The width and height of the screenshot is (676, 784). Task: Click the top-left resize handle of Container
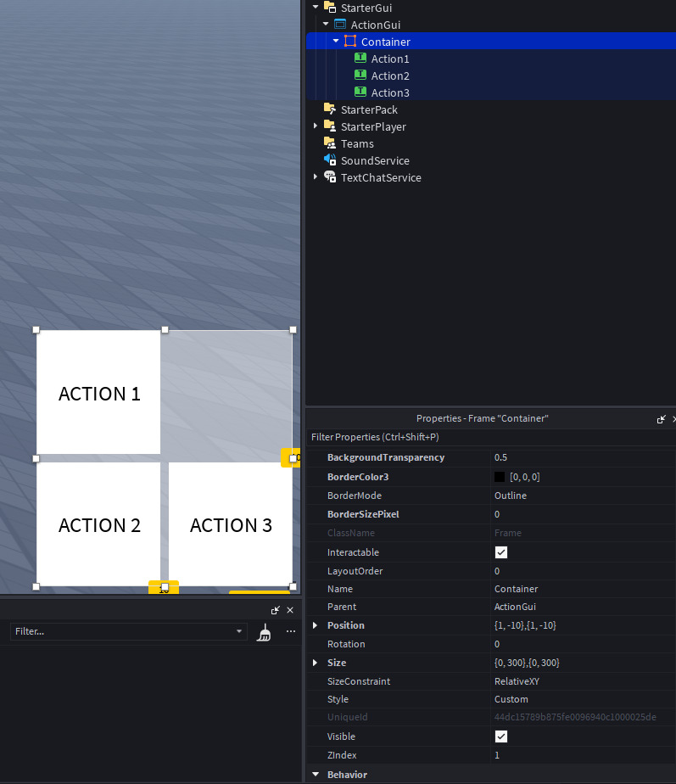point(36,330)
